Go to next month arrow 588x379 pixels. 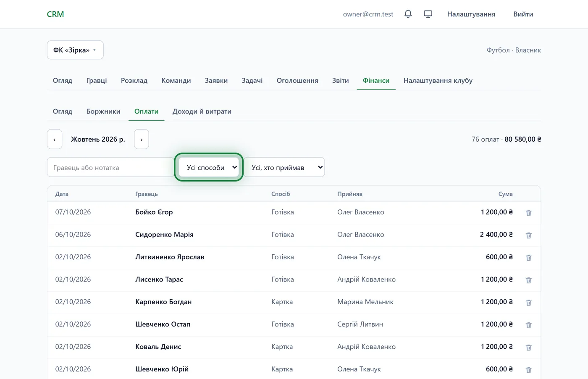tap(142, 139)
